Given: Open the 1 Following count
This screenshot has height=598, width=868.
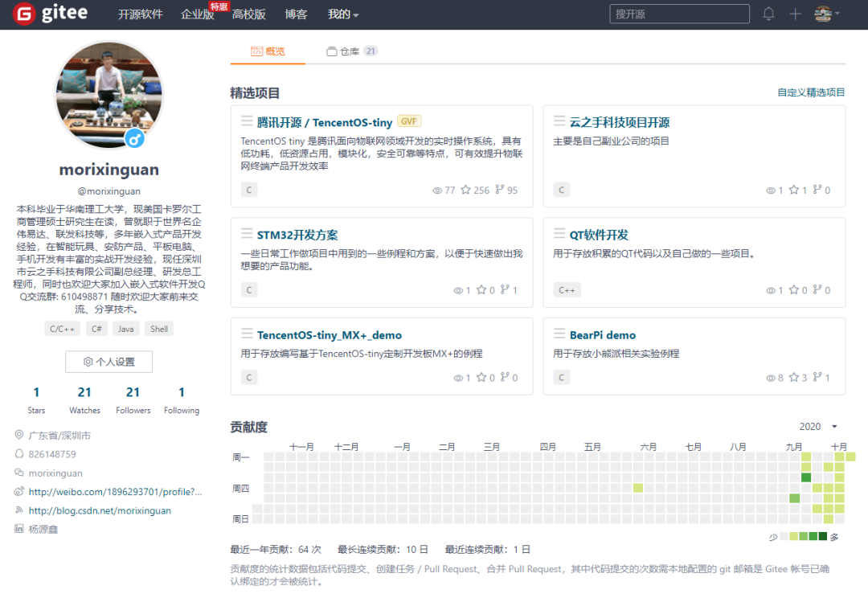Looking at the screenshot, I should (182, 399).
